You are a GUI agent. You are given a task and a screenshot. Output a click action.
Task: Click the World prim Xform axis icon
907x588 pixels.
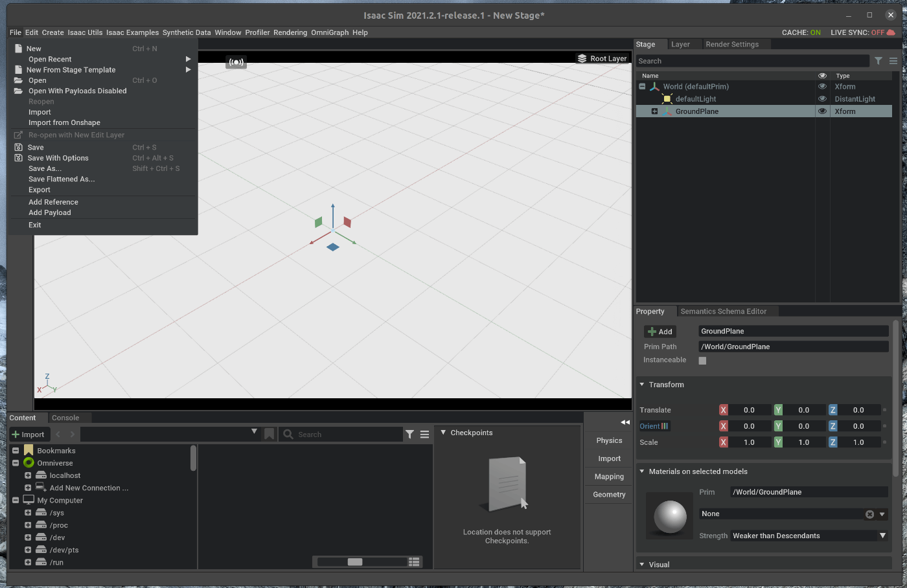coord(654,86)
